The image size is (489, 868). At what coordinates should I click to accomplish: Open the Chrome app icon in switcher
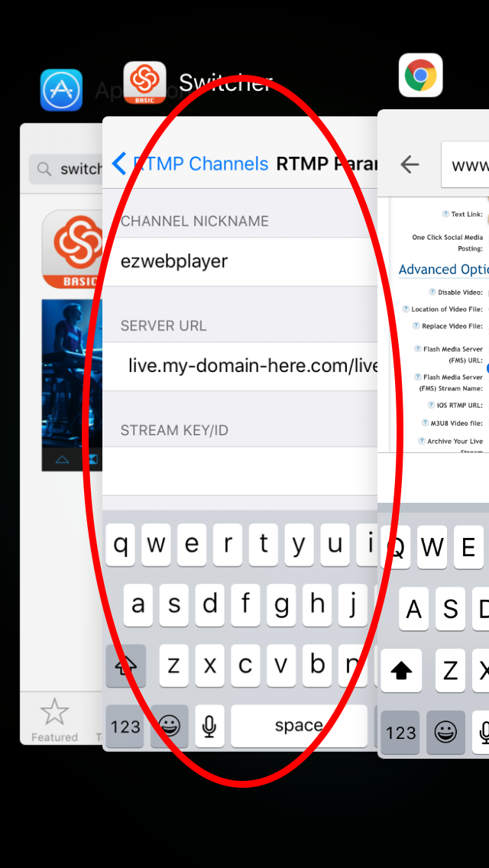pos(421,76)
